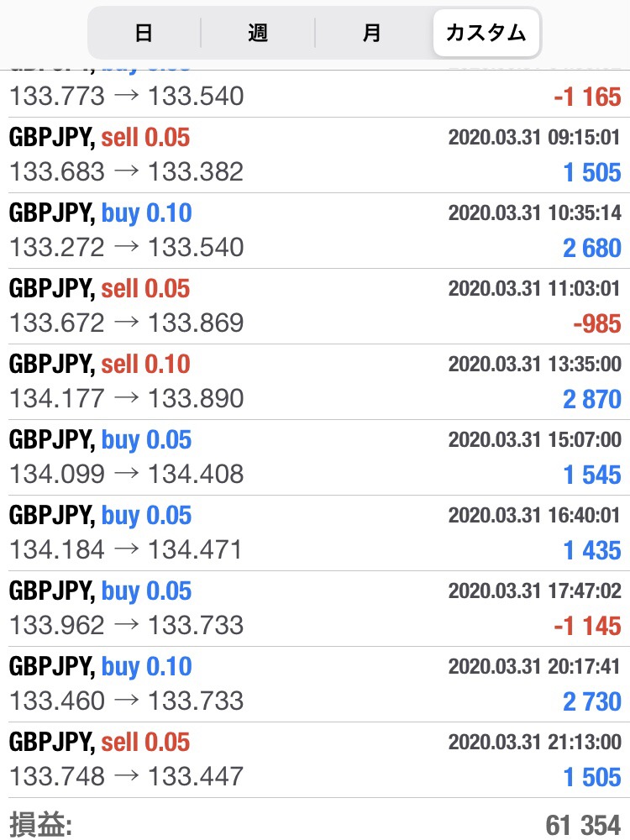Tap the price line 133.460 → 133.733
The image size is (630, 840).
pos(127,701)
